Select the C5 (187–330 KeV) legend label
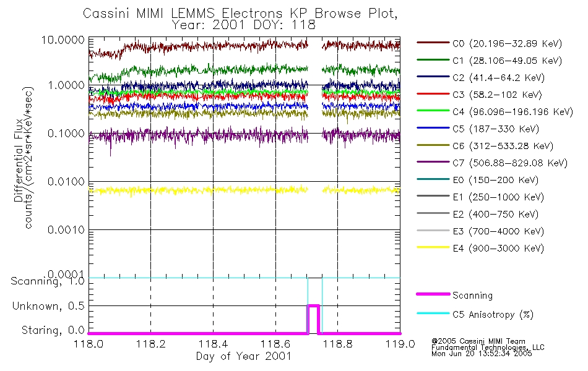Screen dimensions: 588x371 495,129
